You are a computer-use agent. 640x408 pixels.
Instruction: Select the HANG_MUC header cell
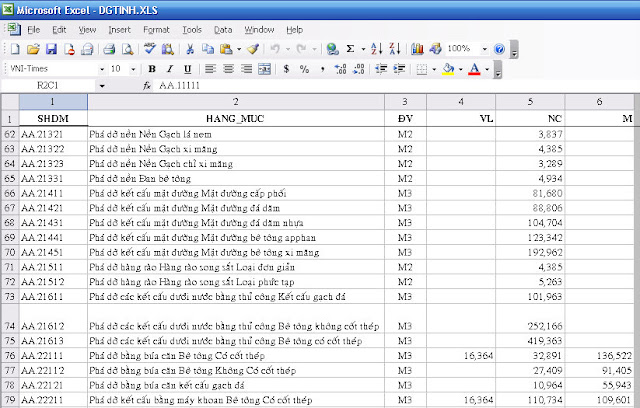point(236,119)
